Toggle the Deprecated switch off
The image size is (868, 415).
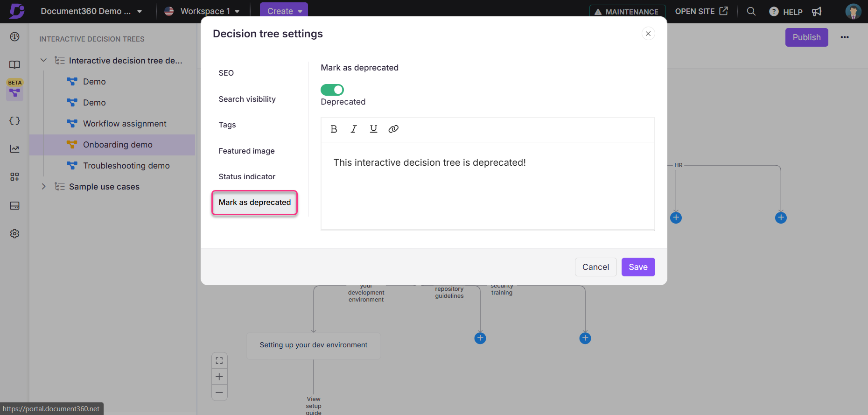332,90
